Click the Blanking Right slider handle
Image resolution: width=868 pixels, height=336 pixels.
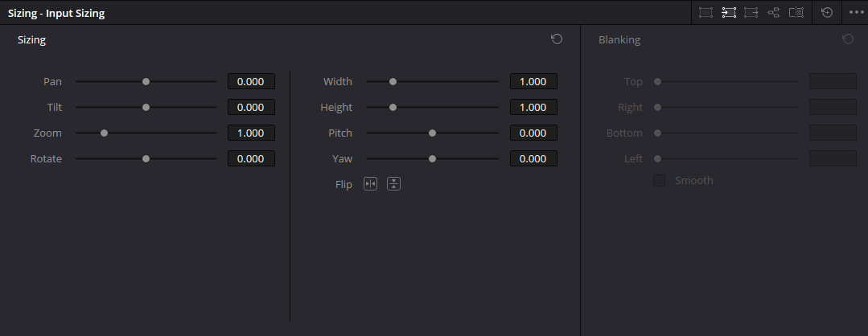point(658,108)
